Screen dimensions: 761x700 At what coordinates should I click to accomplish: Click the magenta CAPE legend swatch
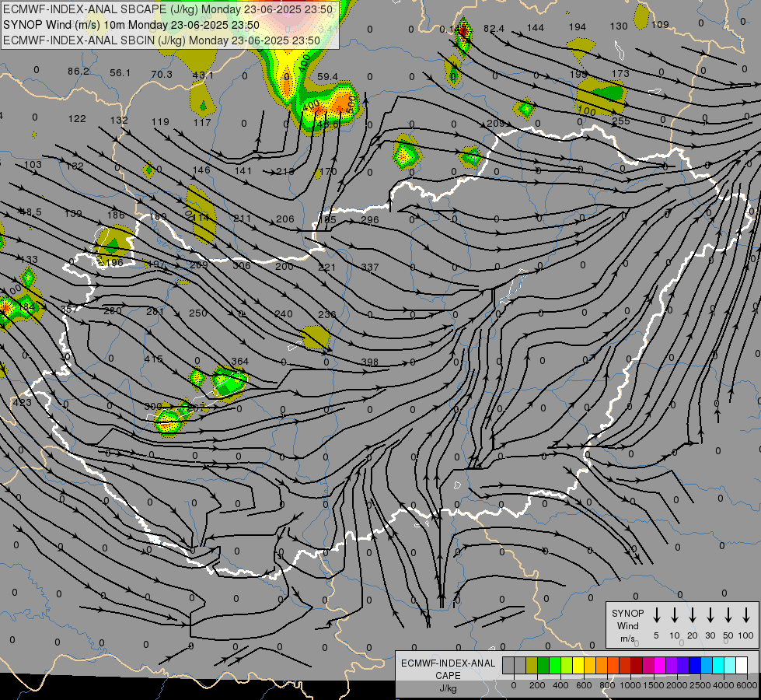tap(660, 666)
